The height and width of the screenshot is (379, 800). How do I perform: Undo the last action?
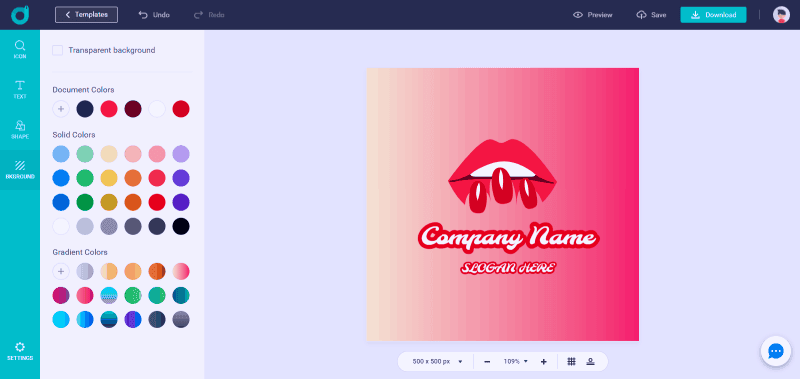click(x=154, y=15)
